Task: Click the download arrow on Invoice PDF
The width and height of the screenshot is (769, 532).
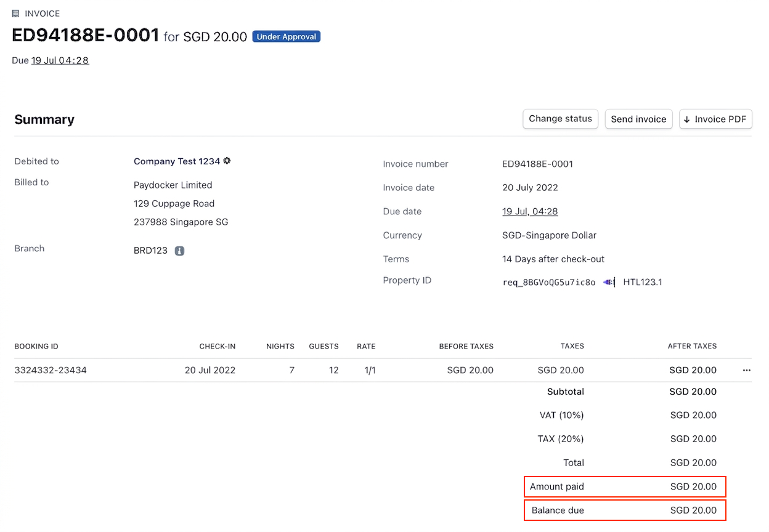Action: (687, 119)
